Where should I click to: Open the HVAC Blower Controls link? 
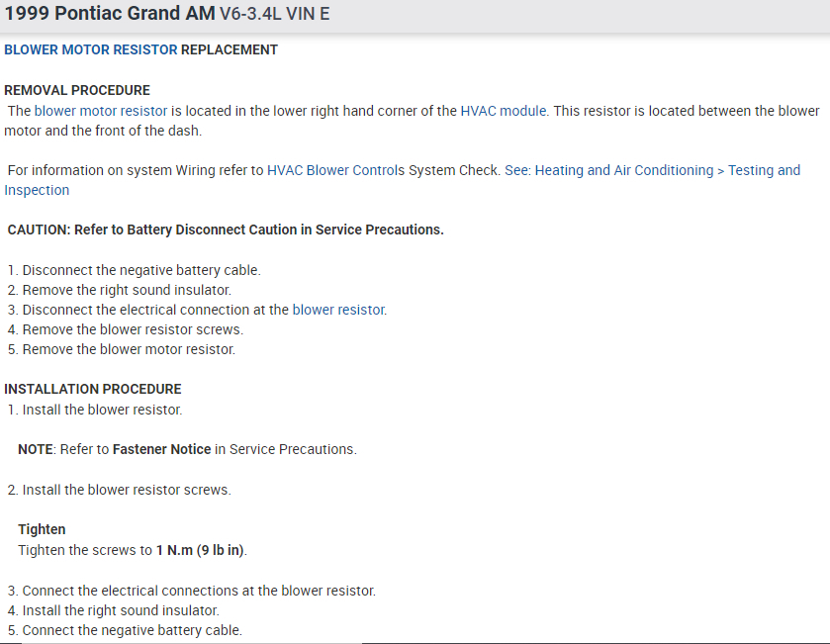tap(335, 170)
